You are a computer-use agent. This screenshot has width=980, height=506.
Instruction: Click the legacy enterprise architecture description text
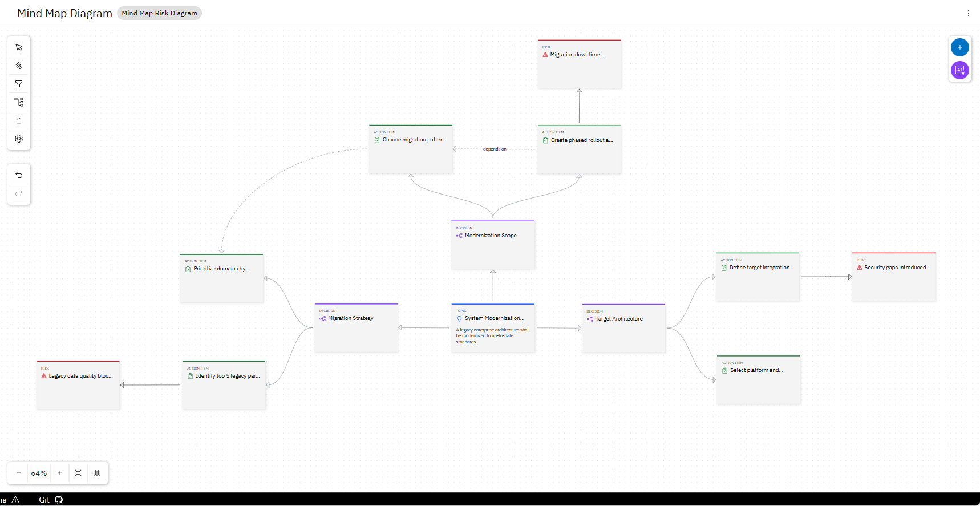[x=493, y=336]
